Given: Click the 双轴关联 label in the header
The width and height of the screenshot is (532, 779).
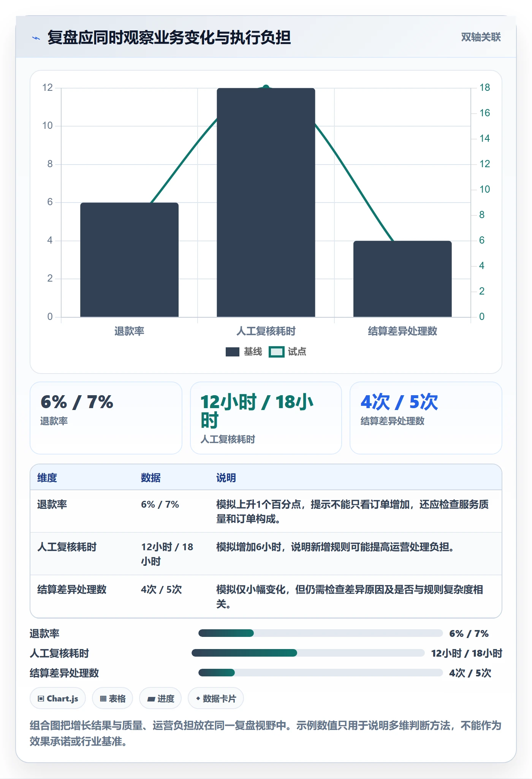Looking at the screenshot, I should point(481,37).
